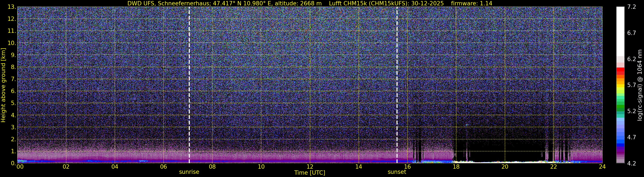Screen dimensions: 644x177
Task: Click the 'firmware: 1.14' label
Action: pos(472,3)
